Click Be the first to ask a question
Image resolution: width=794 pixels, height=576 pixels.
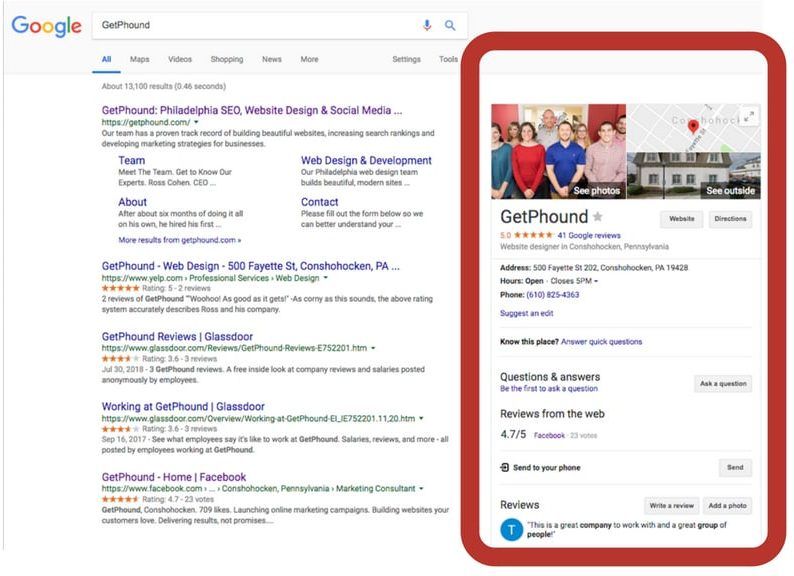tap(549, 389)
